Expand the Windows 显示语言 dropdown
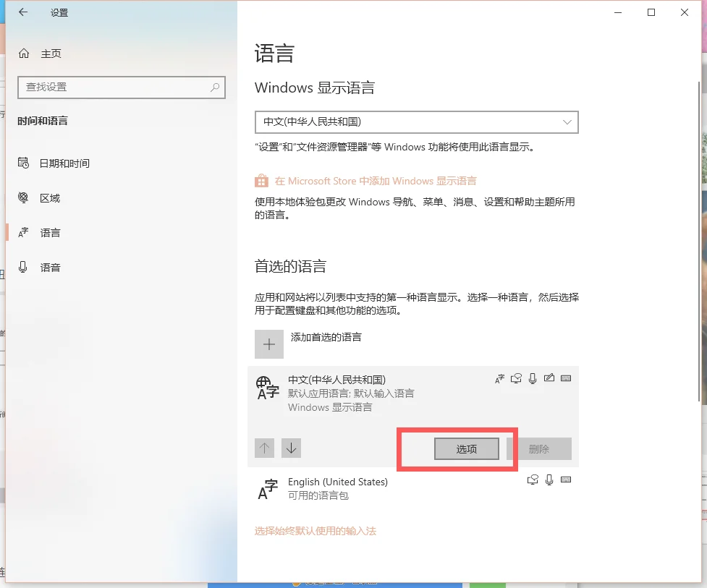Viewport: 707px width, 588px height. pyautogui.click(x=416, y=122)
